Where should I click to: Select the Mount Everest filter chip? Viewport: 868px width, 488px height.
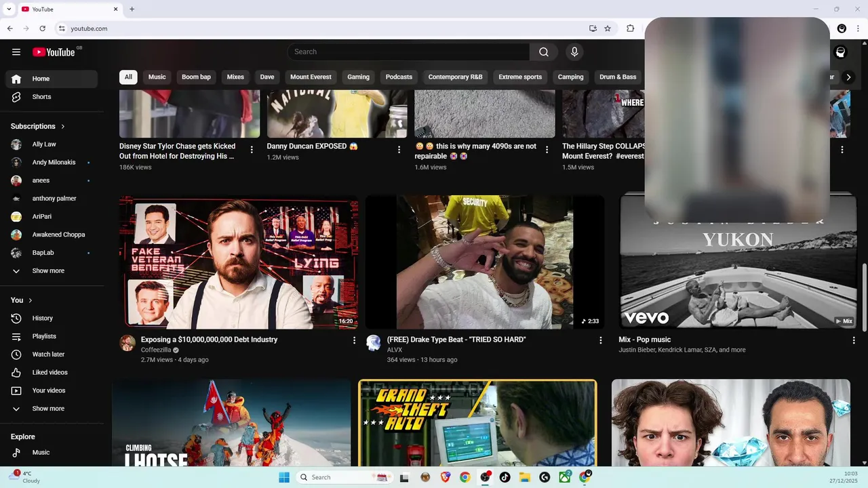click(x=311, y=77)
